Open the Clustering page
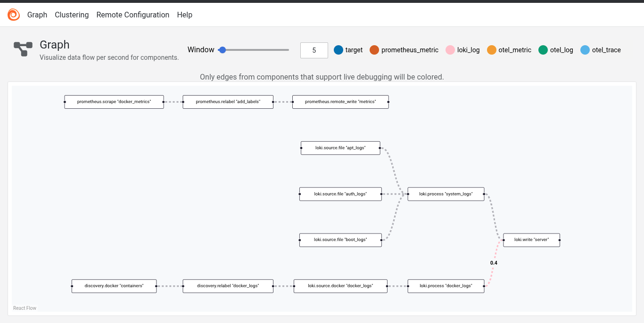Viewport: 644px width, 323px height. (72, 15)
